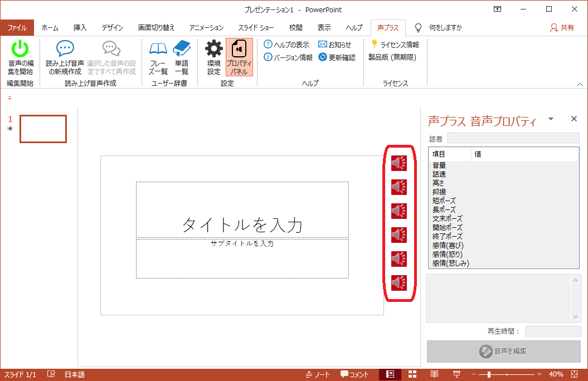The height and width of the screenshot is (381, 588).
Task: Select the 感情(悲しみ) property row
Action: tap(504, 263)
